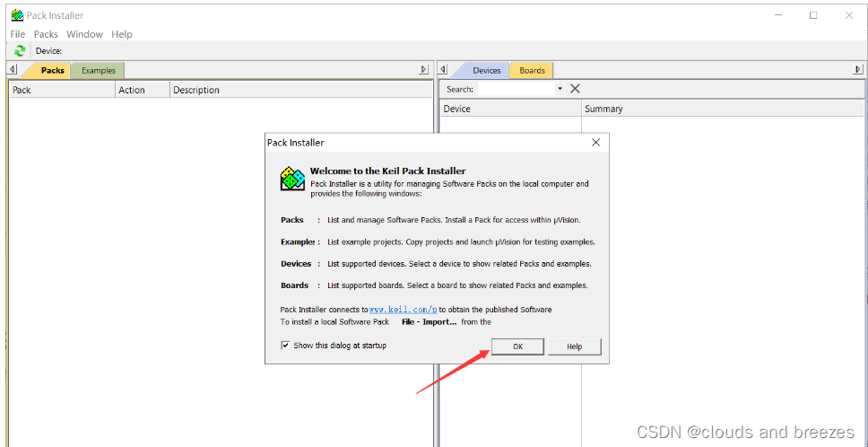Click the right arrow at right pane's end

pos(858,70)
